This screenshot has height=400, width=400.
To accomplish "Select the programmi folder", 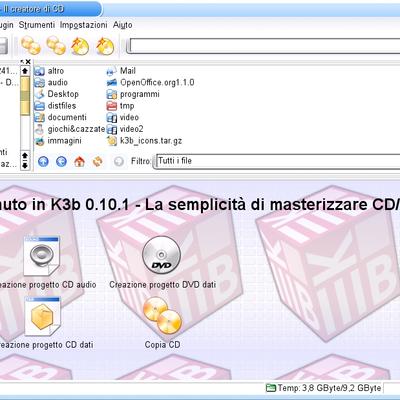I will coord(133,94).
